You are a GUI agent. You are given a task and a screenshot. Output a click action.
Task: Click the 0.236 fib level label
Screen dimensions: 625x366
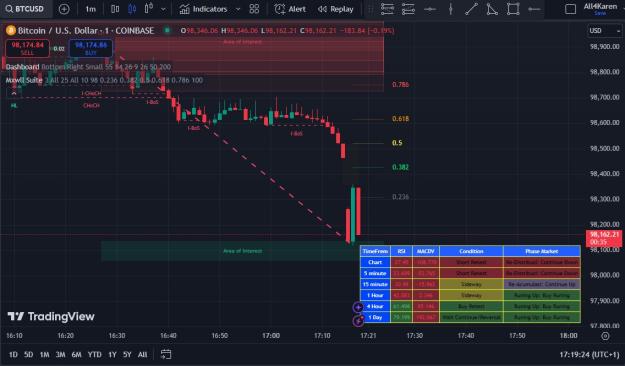(400, 197)
